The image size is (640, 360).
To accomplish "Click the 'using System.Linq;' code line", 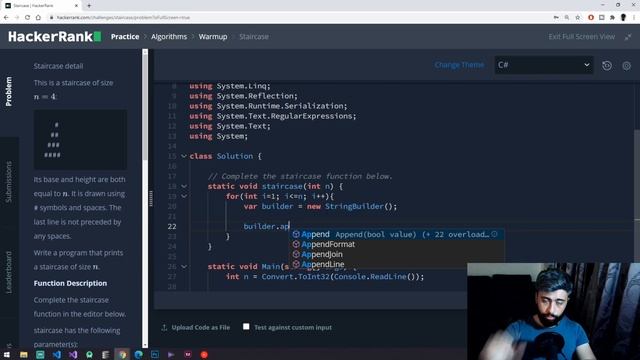I will (230, 86).
